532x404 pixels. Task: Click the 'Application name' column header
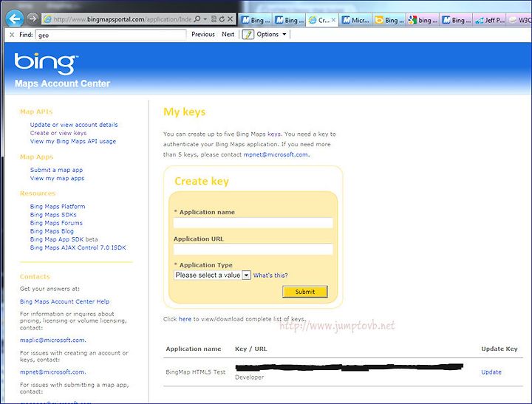[194, 349]
